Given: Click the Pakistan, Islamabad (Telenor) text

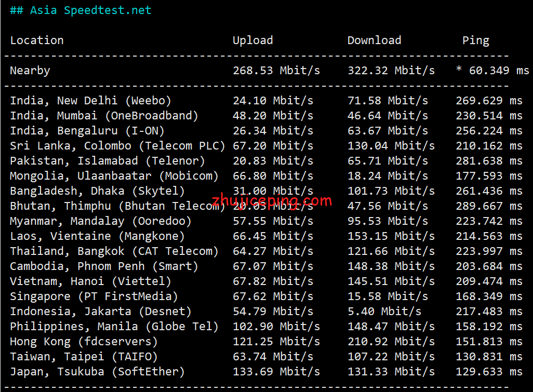Looking at the screenshot, I should 108,160.
